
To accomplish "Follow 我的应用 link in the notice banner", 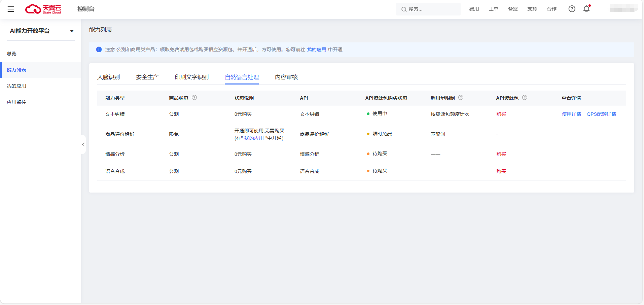I will click(317, 49).
